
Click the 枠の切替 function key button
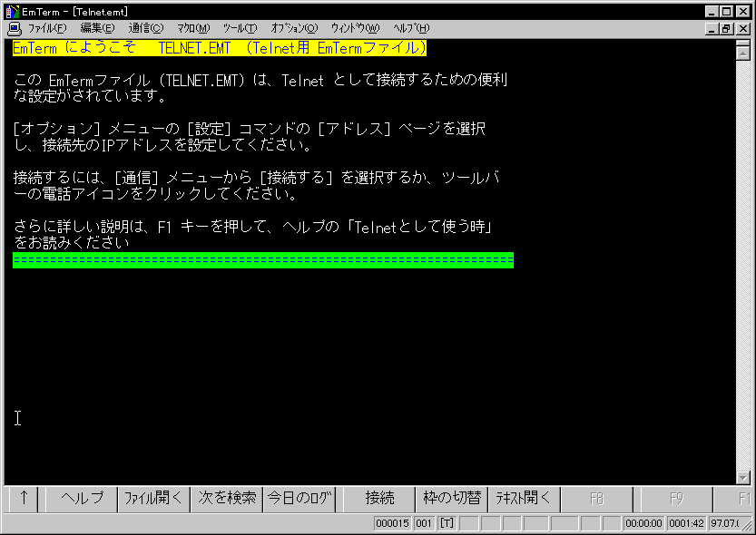(452, 498)
